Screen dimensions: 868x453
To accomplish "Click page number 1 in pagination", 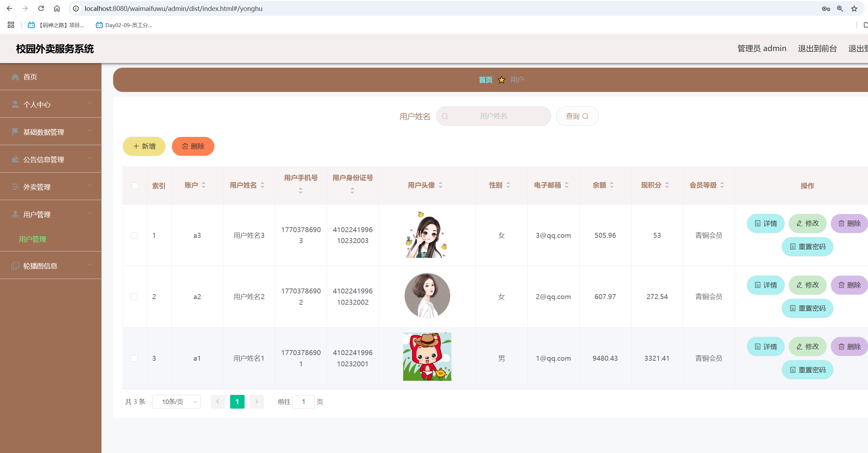I will tap(237, 402).
